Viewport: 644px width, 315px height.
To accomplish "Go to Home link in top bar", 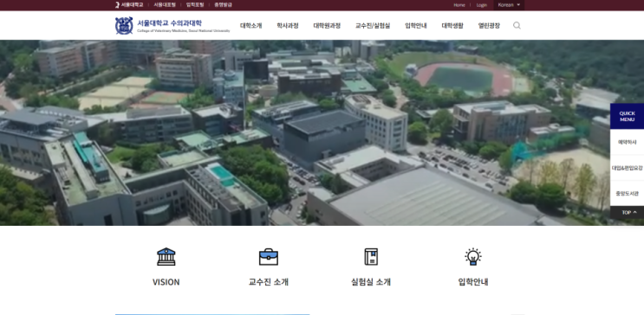I will (459, 5).
